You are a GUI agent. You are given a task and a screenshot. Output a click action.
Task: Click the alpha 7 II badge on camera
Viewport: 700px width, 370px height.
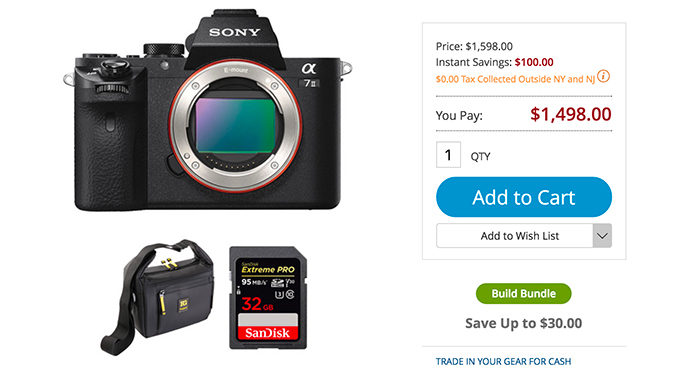[309, 75]
